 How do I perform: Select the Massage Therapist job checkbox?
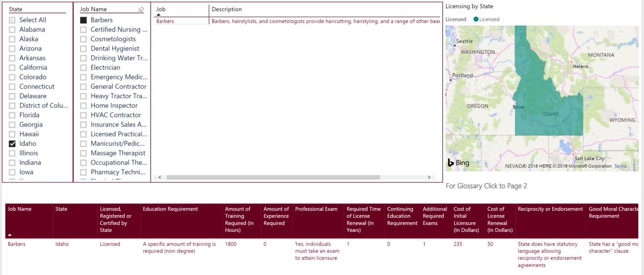point(83,153)
